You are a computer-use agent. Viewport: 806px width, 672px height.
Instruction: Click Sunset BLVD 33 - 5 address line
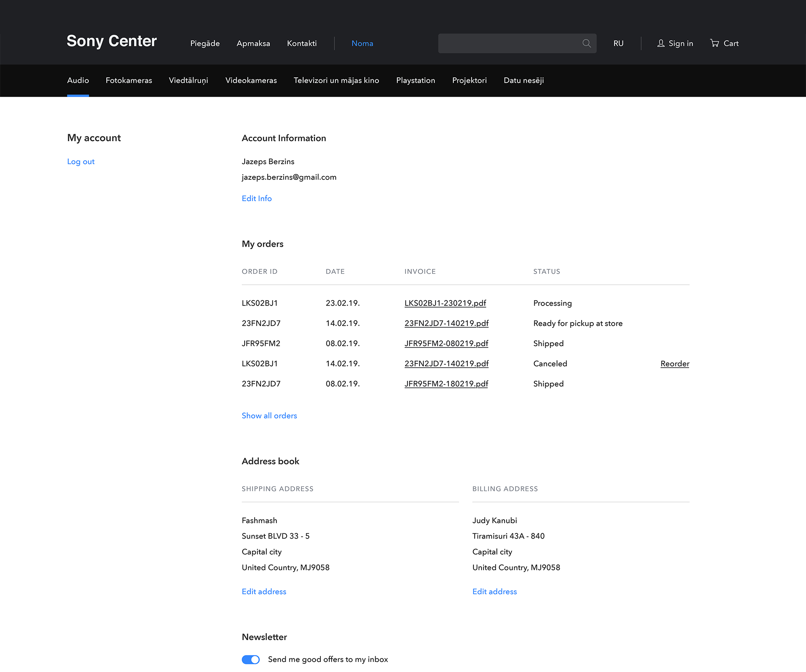coord(276,536)
